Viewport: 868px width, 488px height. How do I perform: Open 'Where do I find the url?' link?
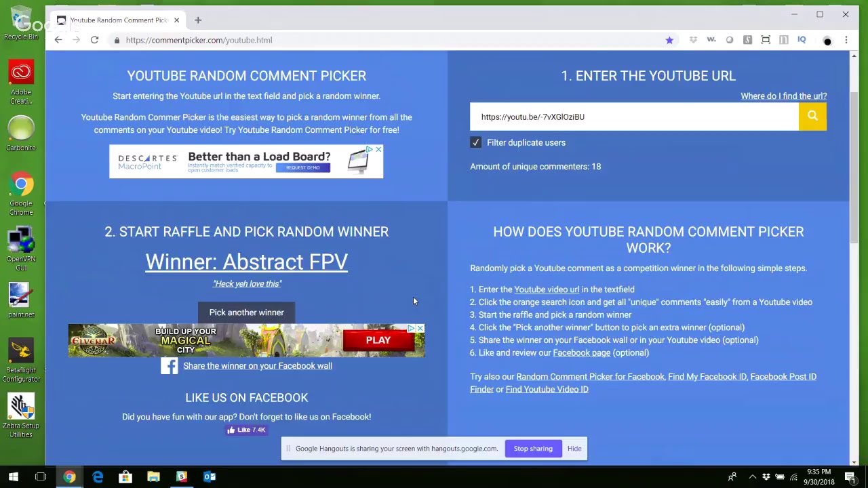point(783,96)
